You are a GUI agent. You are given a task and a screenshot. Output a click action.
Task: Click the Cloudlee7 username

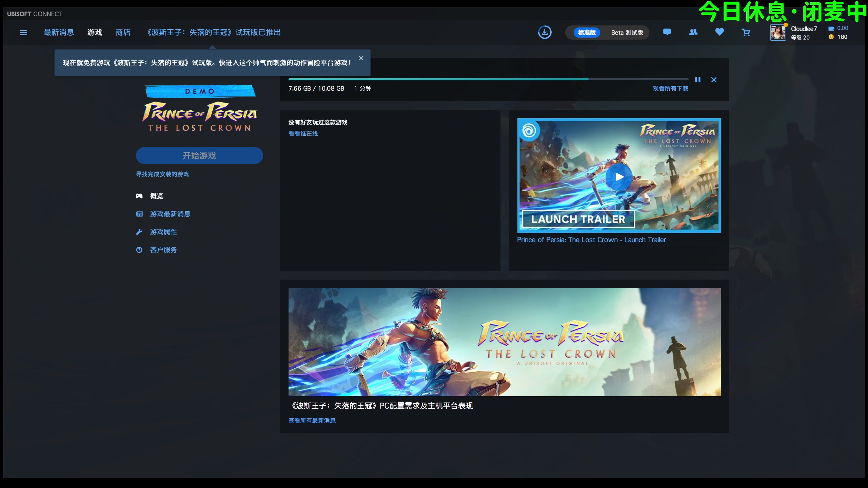(x=804, y=29)
